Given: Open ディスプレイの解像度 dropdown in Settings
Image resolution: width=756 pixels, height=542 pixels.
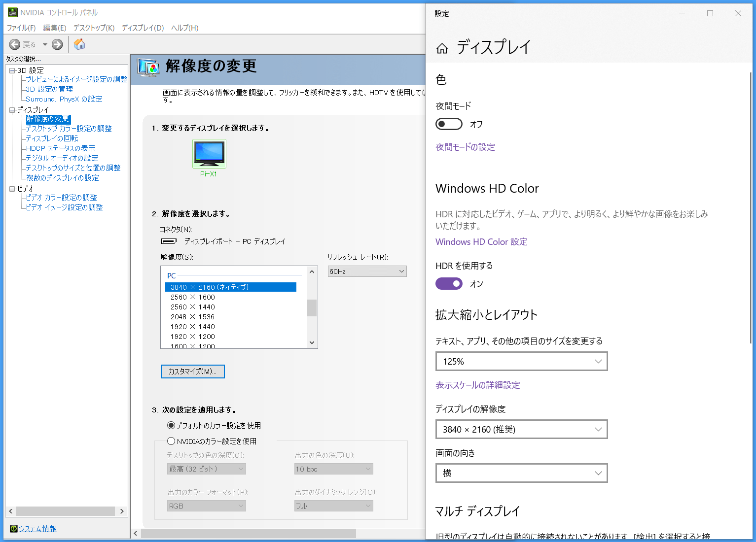Looking at the screenshot, I should pos(522,429).
